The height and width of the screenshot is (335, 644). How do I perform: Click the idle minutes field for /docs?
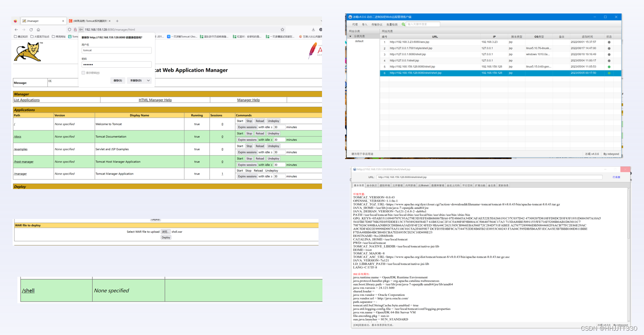279,140
